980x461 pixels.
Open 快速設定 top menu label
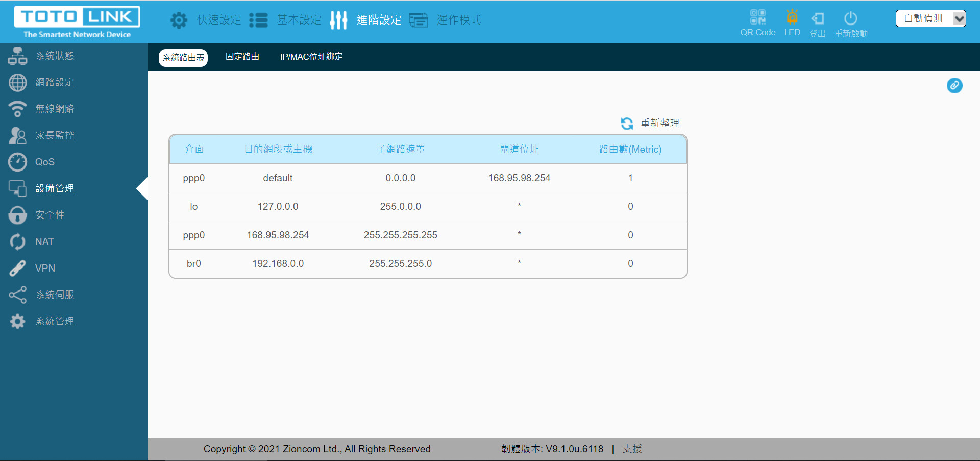[x=219, y=20]
